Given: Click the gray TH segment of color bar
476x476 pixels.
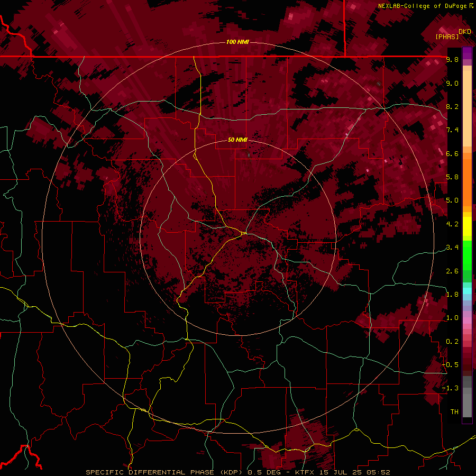Looking at the screenshot, I should coord(467,397).
